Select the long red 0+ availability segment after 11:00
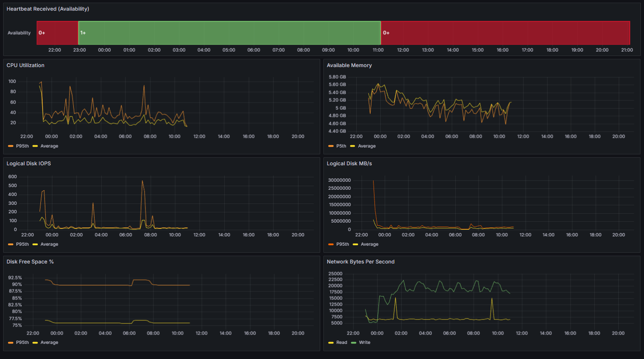This screenshot has height=359, width=644. [506, 33]
